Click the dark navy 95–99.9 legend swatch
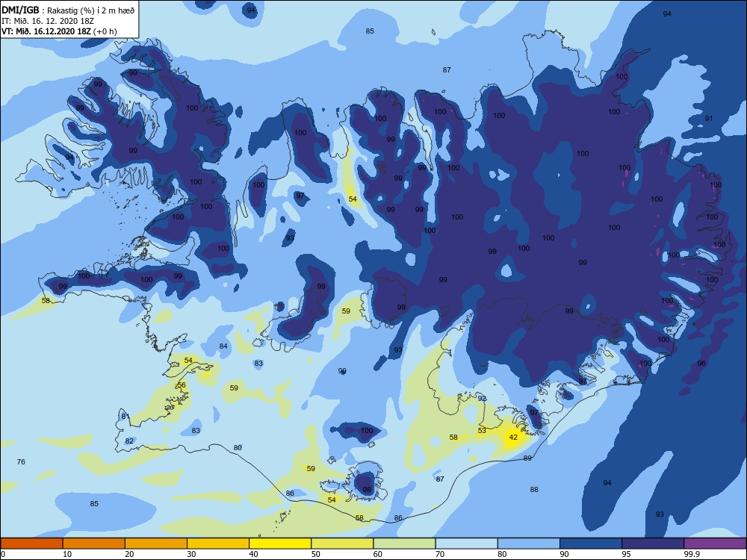The width and height of the screenshot is (747, 560). point(653,544)
